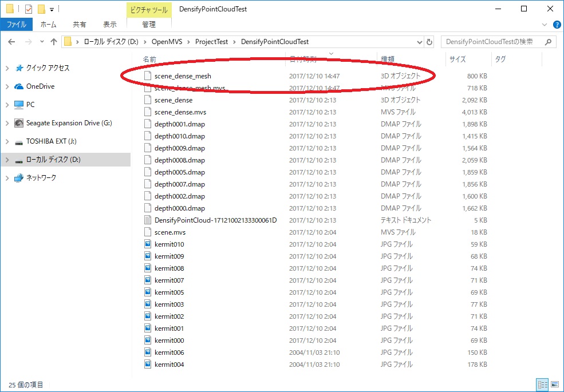Screen dimensions: 564x392
Task: Click the ネットワーク network icon
Action: coord(19,177)
